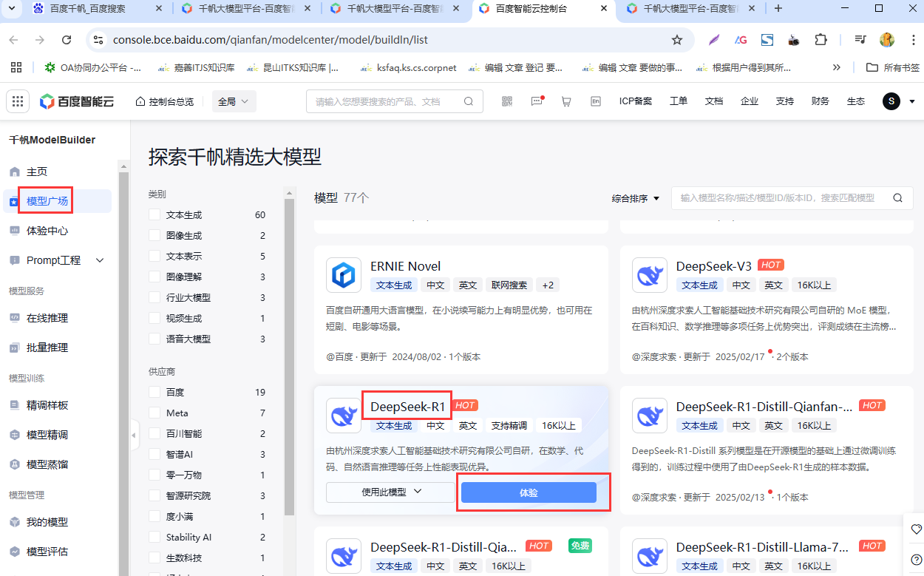Image resolution: width=924 pixels, height=576 pixels.
Task: Open the bookmarks bar apps grid icon
Action: pyautogui.click(x=17, y=67)
